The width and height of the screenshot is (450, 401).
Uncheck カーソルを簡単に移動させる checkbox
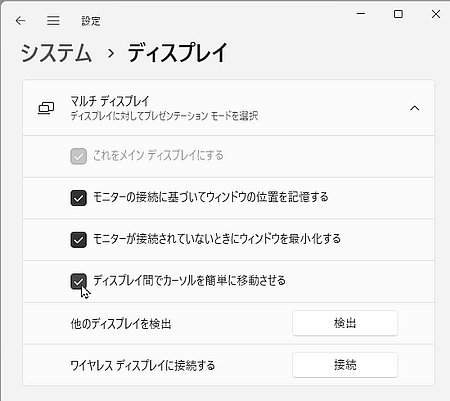pyautogui.click(x=79, y=282)
